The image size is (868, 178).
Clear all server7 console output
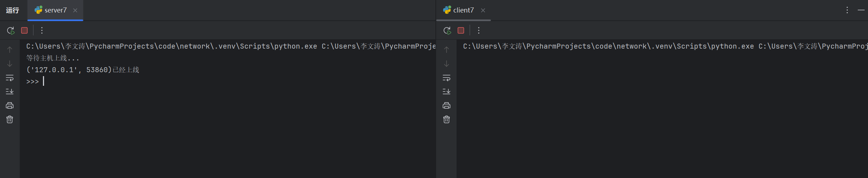tap(10, 119)
